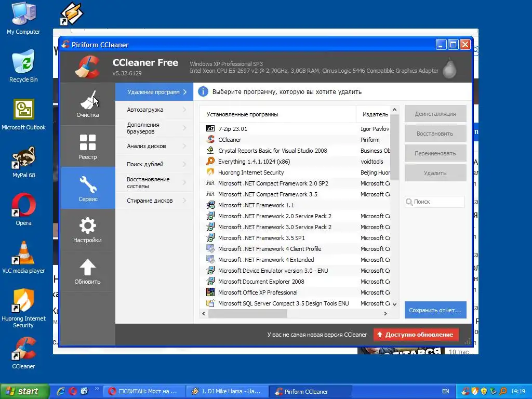Screen dimensions: 532x399
Task: Click the Переименовать button
Action: click(x=435, y=153)
